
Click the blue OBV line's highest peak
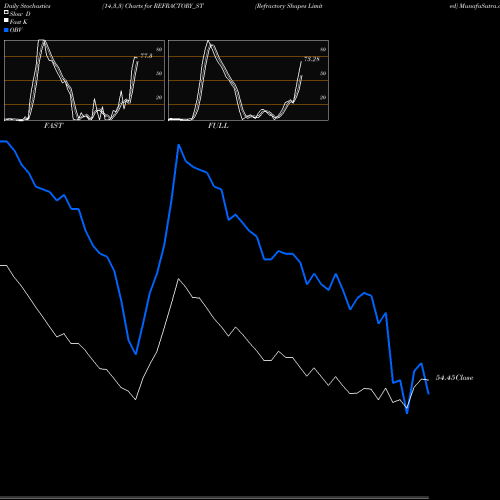click(x=179, y=145)
